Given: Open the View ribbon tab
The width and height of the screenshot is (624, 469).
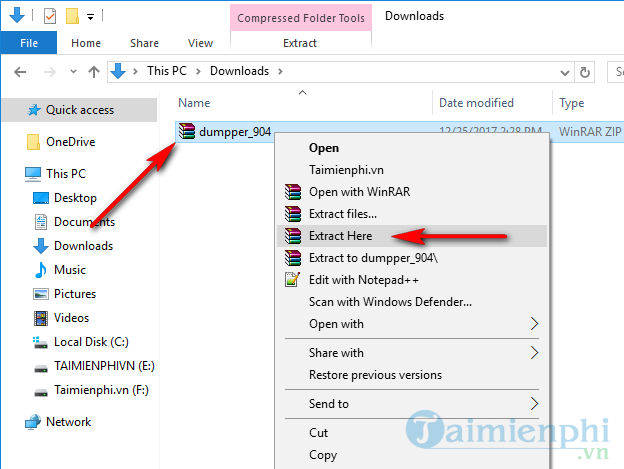Looking at the screenshot, I should coord(200,43).
